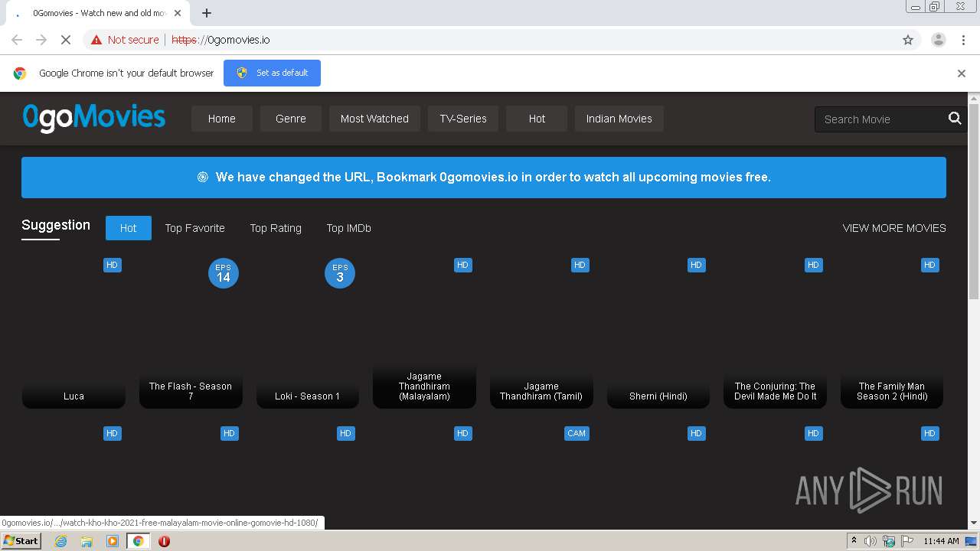Bookmark this page with the star icon
The height and width of the screenshot is (551, 980).
(x=908, y=40)
